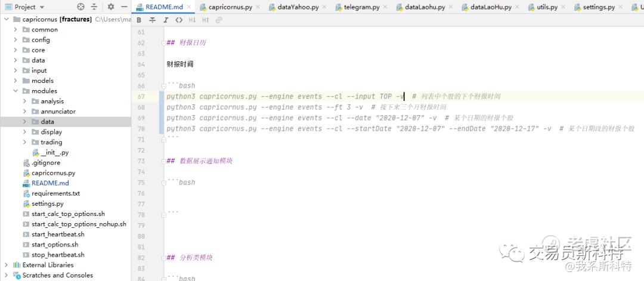
Task: Select start_heartbeat.sh file
Action: [x=58, y=234]
